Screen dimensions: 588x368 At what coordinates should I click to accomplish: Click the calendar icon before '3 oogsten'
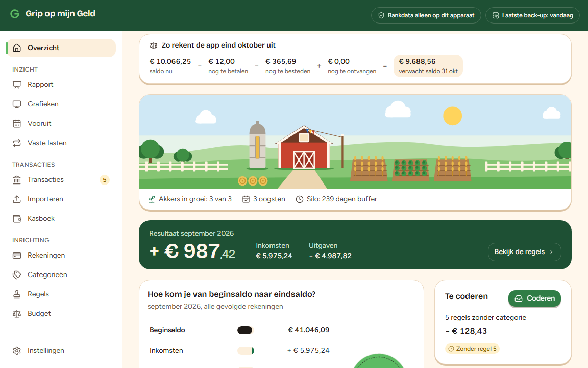click(246, 199)
